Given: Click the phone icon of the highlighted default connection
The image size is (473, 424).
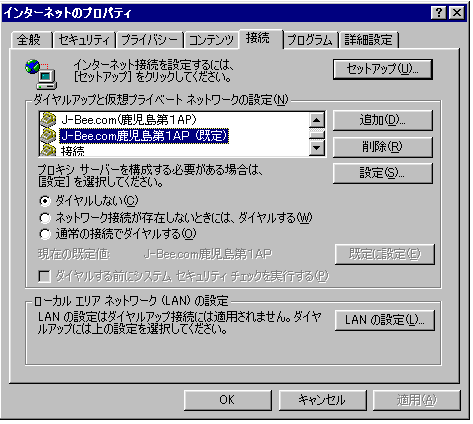Looking at the screenshot, I should point(48,136).
